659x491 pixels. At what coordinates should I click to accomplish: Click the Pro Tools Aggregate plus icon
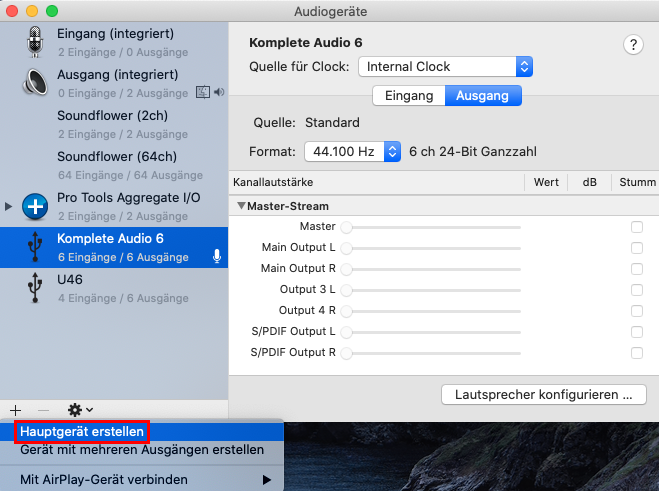[x=35, y=206]
